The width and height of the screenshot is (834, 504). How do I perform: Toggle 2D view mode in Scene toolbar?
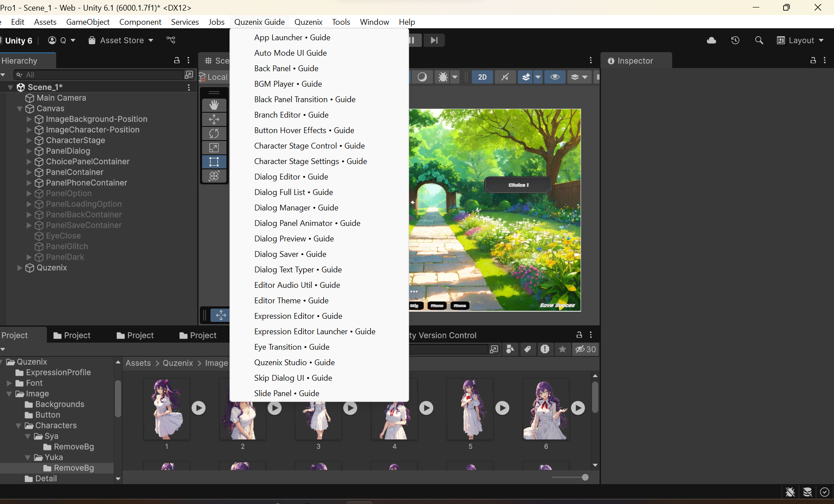click(x=482, y=77)
